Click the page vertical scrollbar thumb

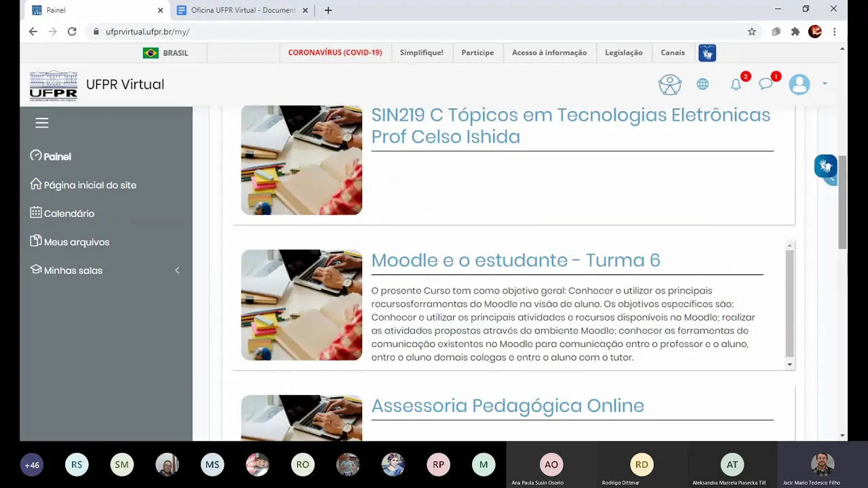[842, 202]
